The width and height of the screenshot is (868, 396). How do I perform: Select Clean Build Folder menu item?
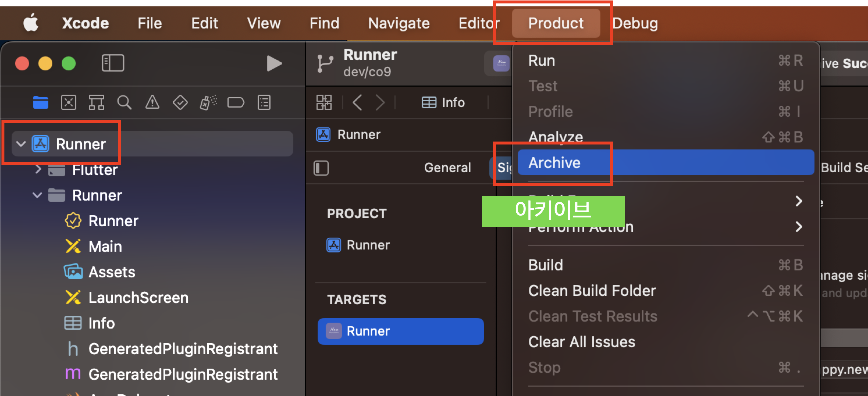[x=592, y=290]
